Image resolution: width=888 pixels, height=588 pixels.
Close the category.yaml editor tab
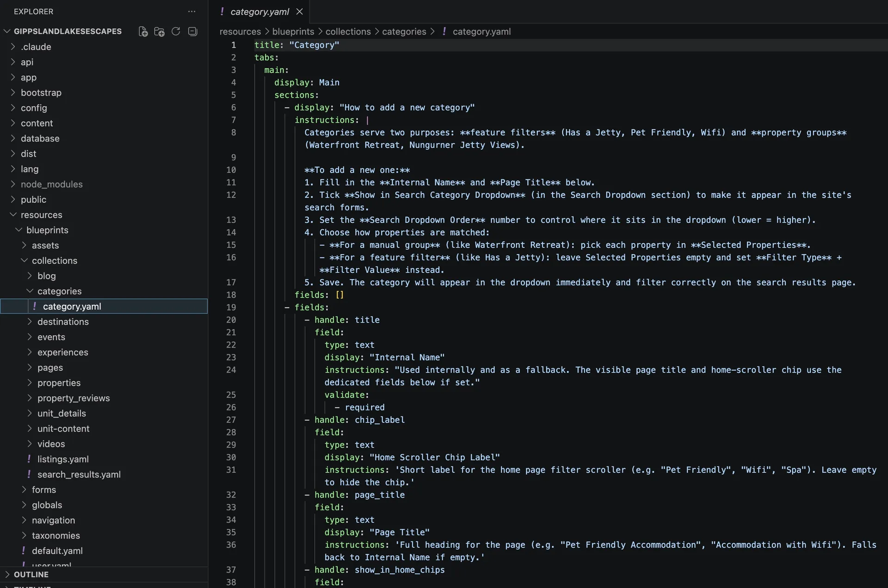pyautogui.click(x=300, y=12)
